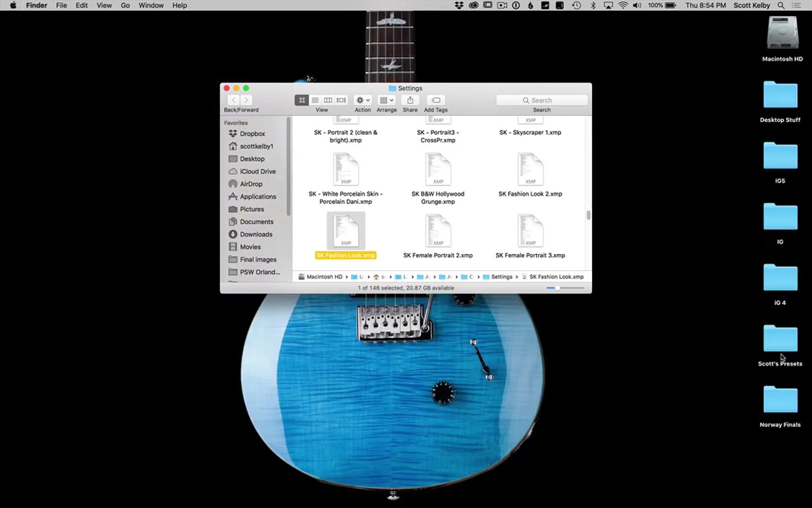Click the Bluetooth menu bar icon

click(x=593, y=5)
